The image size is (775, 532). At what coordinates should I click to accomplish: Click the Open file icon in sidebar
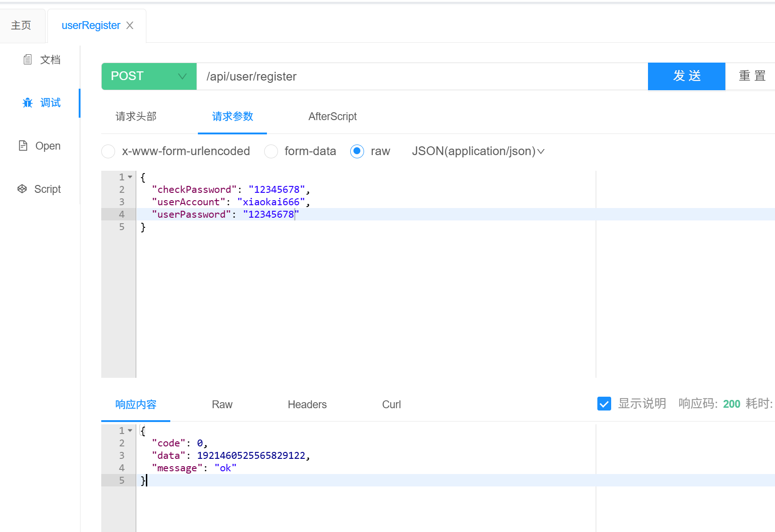click(x=23, y=146)
